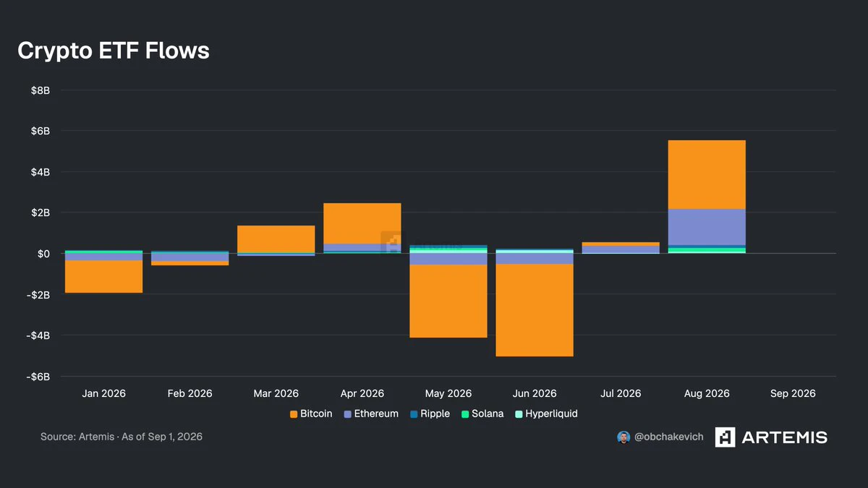This screenshot has width=868, height=488.
Task: Click the Ethereum purple legend swatch
Action: tap(347, 414)
